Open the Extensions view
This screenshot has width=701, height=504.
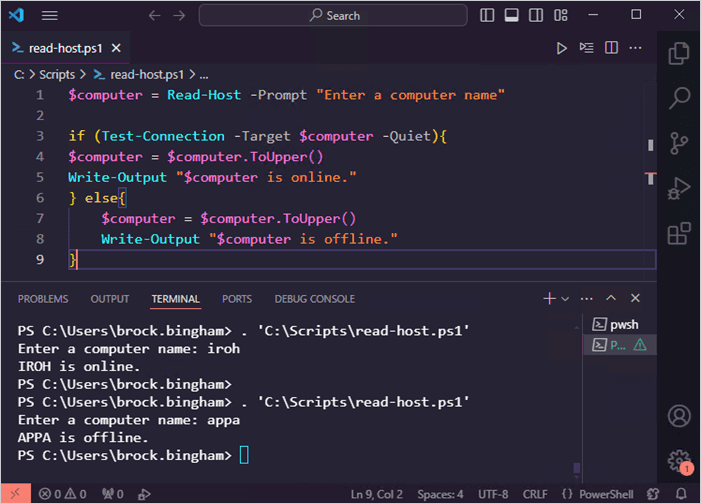[679, 233]
